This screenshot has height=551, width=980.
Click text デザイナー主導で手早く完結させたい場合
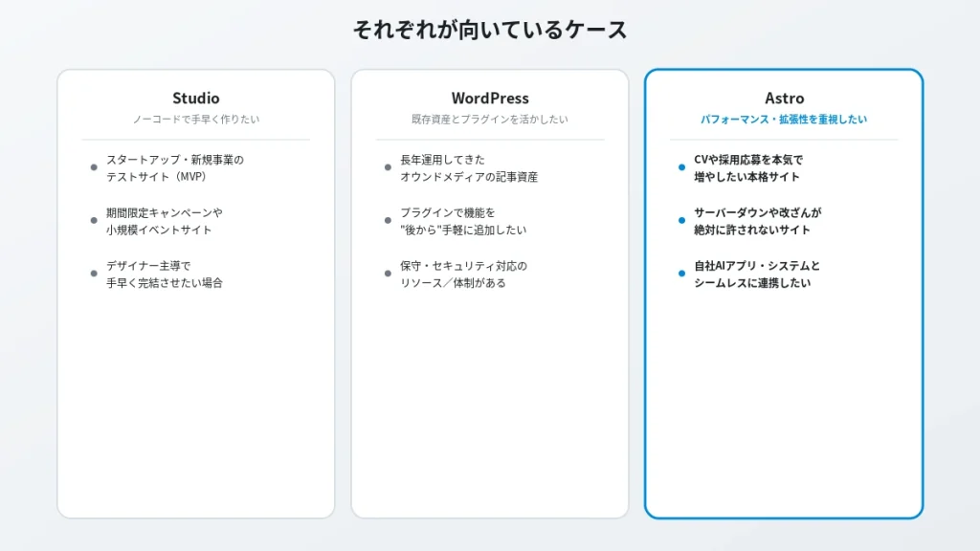165,275
